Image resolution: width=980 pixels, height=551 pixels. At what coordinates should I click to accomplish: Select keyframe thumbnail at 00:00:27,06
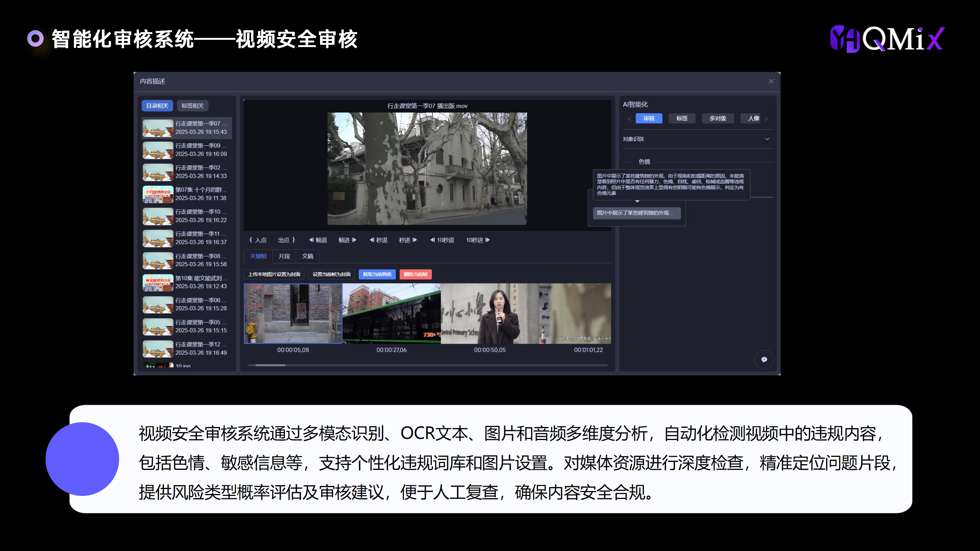point(391,313)
